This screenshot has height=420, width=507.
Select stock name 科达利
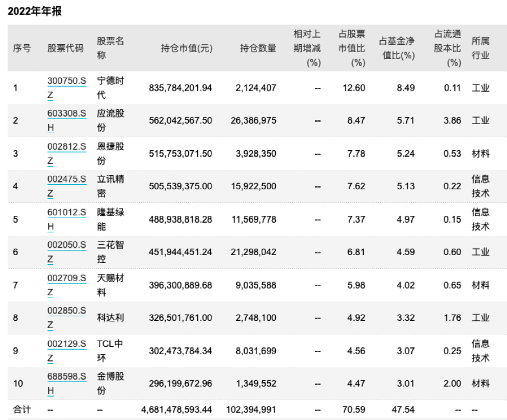pyautogui.click(x=110, y=318)
